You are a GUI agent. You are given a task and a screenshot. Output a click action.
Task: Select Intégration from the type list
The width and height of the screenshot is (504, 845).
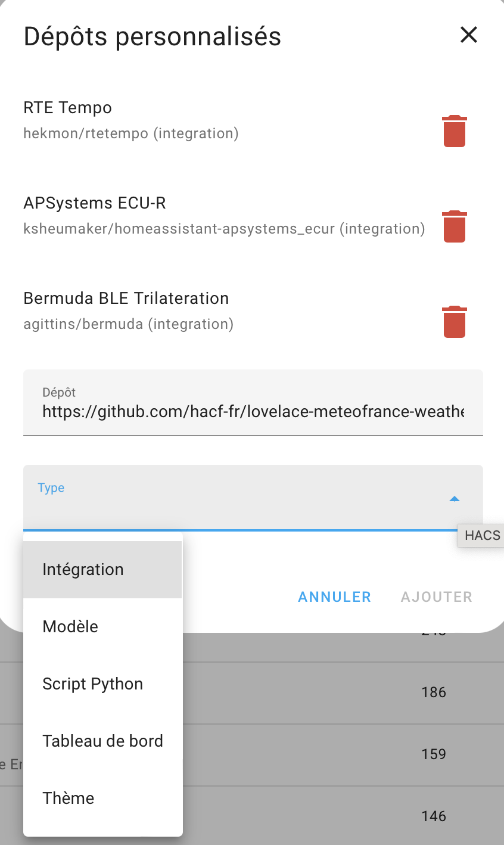102,570
